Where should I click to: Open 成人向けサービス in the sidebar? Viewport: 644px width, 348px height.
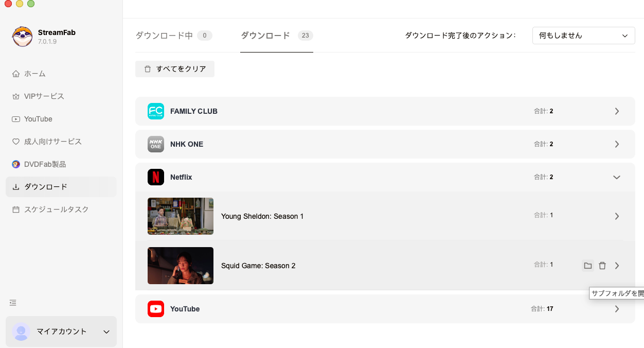[x=61, y=142]
